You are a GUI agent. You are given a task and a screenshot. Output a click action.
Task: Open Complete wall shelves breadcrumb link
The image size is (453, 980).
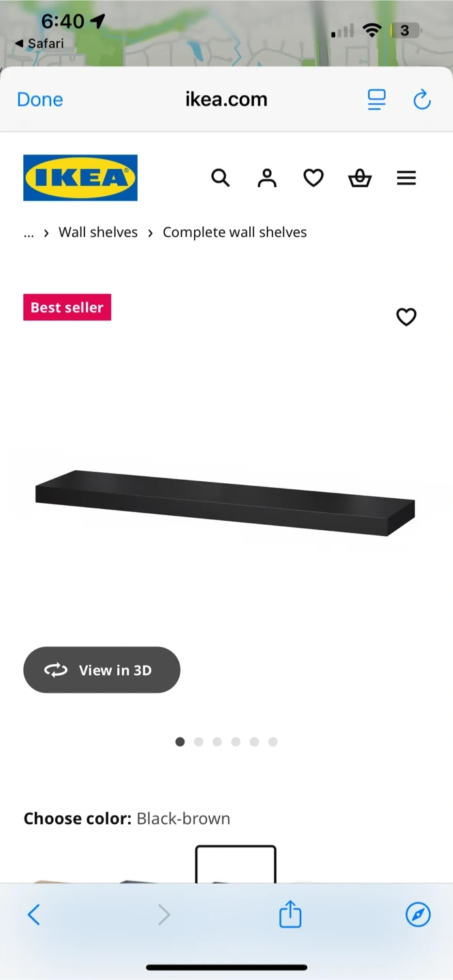click(235, 232)
